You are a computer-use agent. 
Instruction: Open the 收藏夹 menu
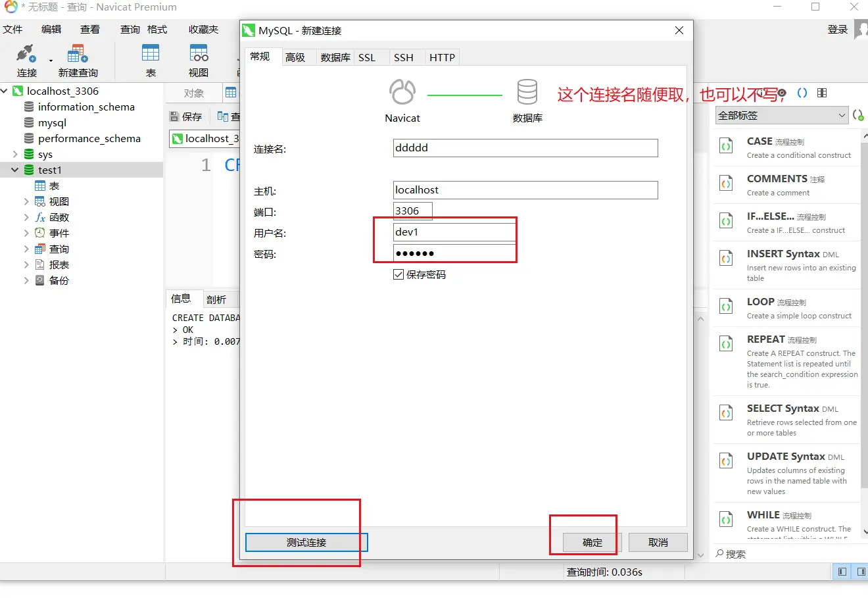(x=203, y=29)
